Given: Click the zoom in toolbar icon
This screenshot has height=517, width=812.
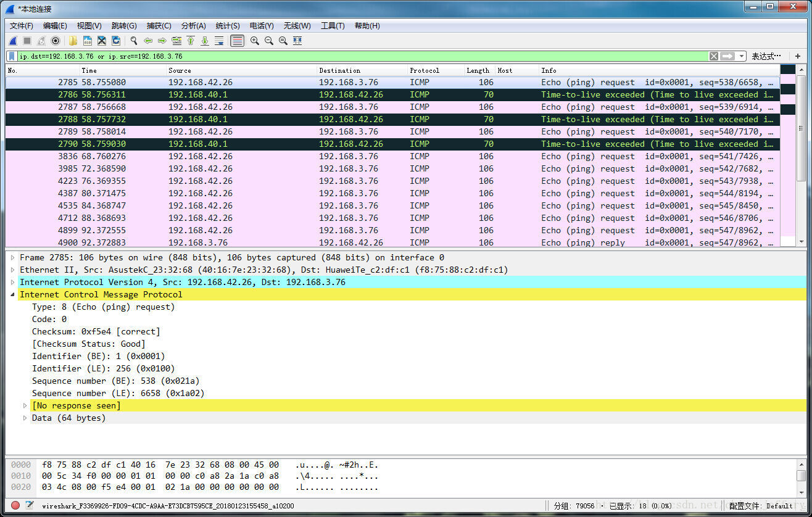Looking at the screenshot, I should [x=254, y=41].
